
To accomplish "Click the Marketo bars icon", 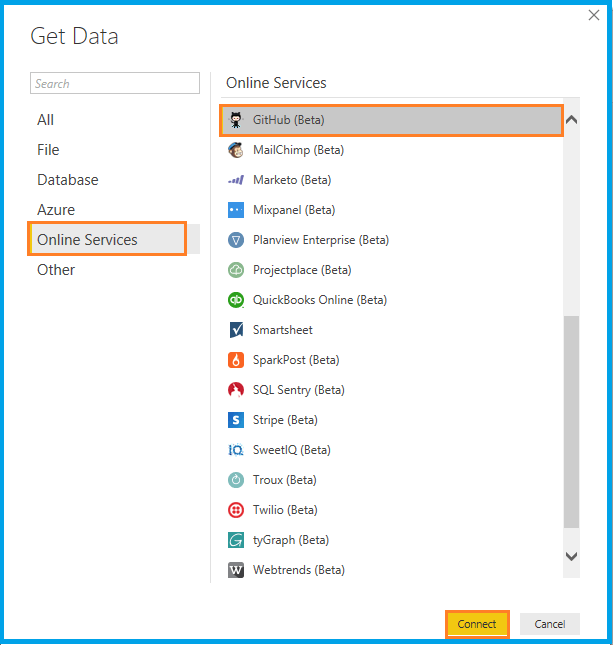I will 236,180.
